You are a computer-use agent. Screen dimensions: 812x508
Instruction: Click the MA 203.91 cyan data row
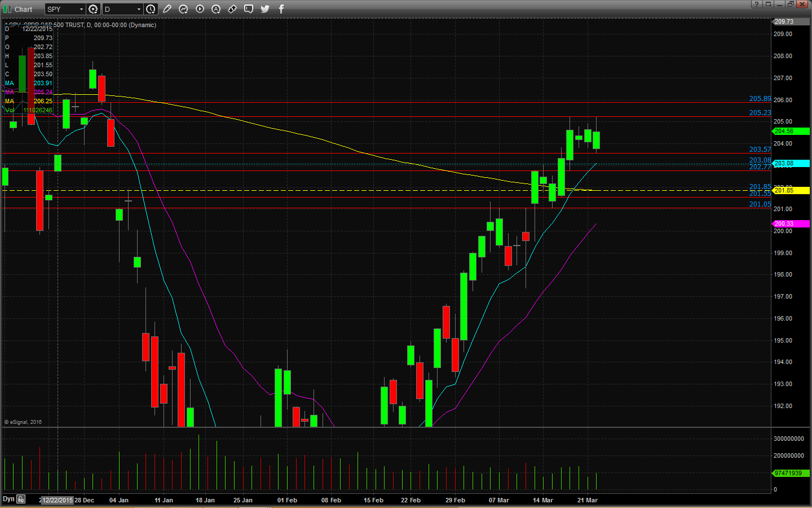(29, 83)
